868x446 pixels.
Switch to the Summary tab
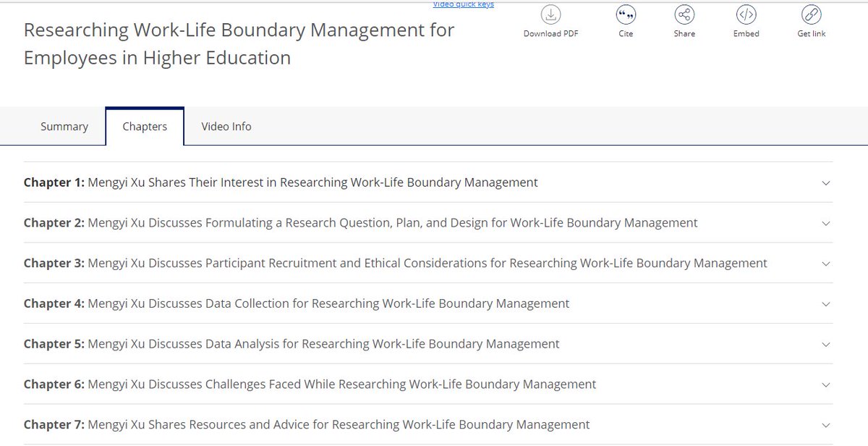(x=64, y=126)
